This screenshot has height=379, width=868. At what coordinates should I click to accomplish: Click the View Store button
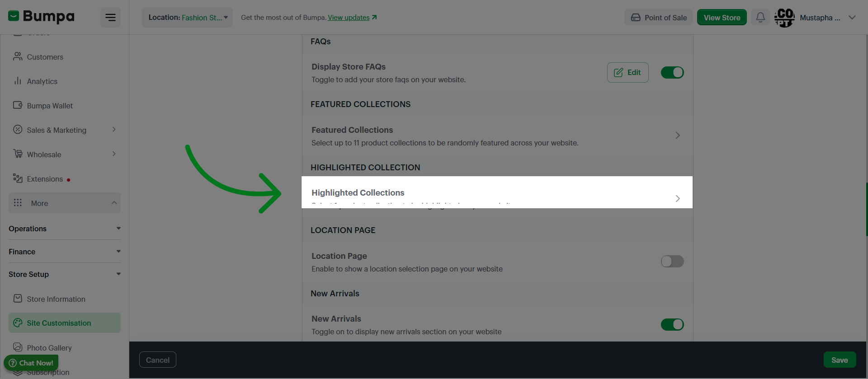click(x=722, y=18)
